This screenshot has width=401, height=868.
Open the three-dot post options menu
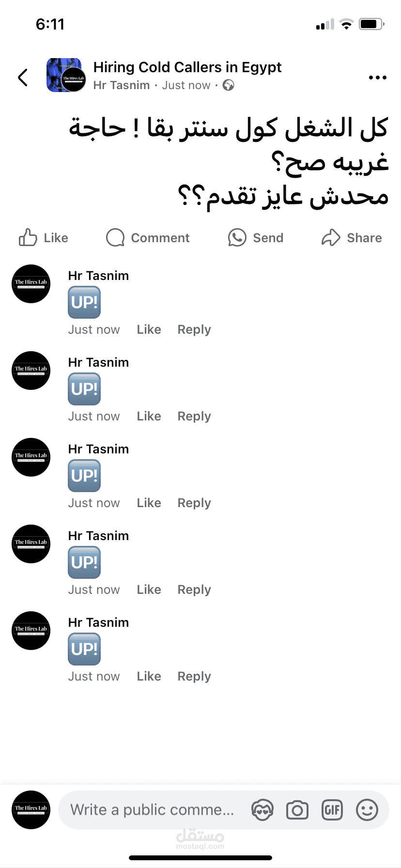[x=377, y=77]
